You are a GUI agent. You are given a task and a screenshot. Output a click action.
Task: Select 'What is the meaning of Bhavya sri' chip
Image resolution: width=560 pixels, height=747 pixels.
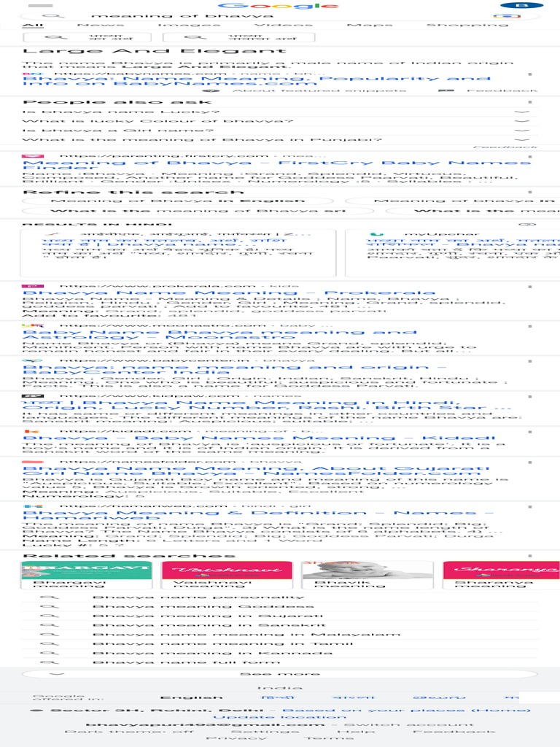pos(198,211)
